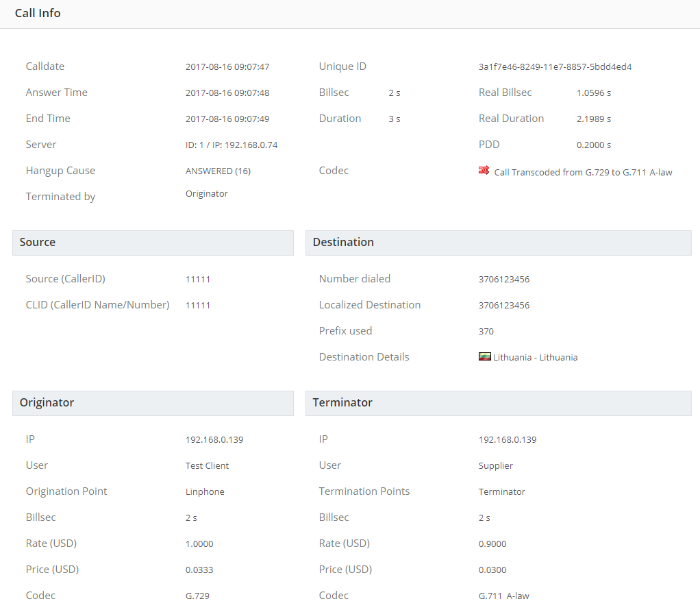Click the Source (CallerID) value 11111

197,280
